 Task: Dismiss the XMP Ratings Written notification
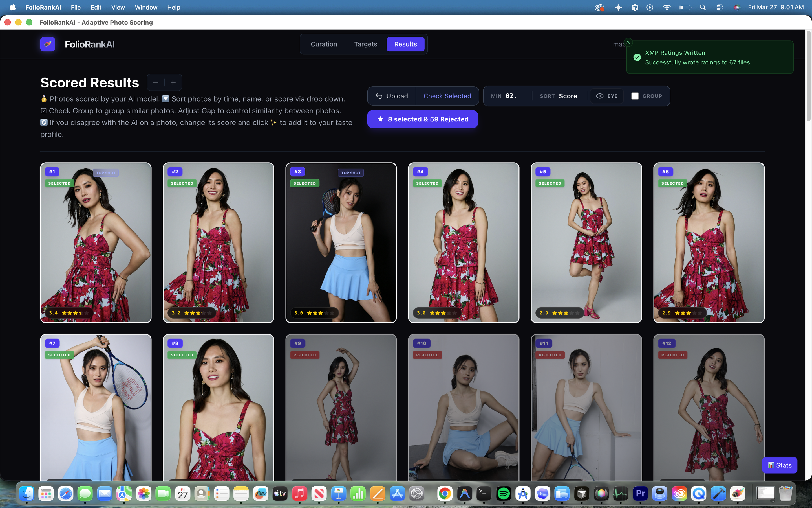pyautogui.click(x=628, y=42)
